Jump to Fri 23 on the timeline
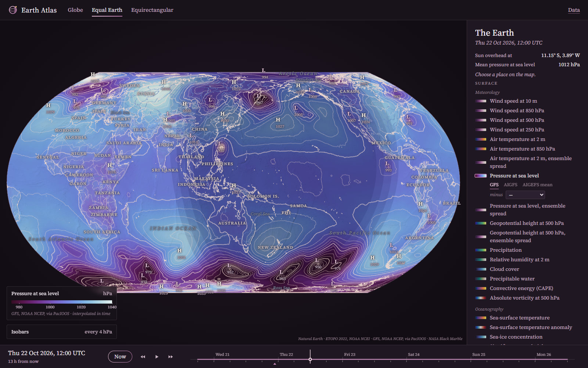The width and height of the screenshot is (588, 368). 350,354
